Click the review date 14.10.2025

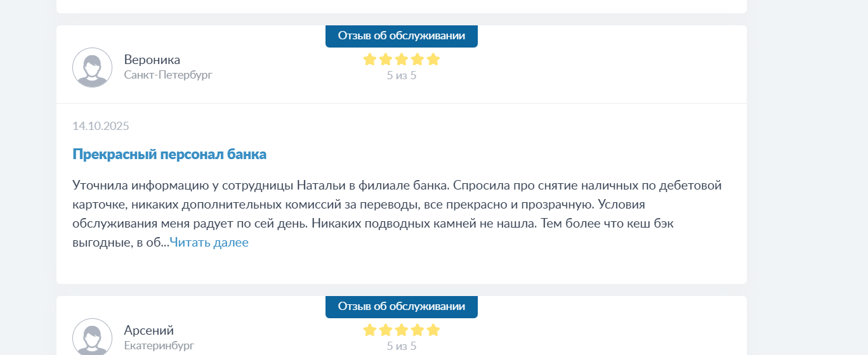[x=101, y=126]
